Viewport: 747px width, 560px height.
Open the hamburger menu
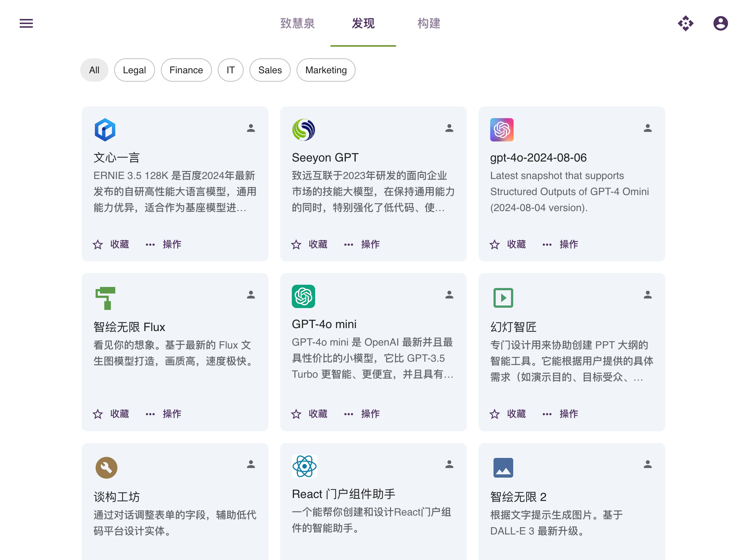[x=26, y=23]
